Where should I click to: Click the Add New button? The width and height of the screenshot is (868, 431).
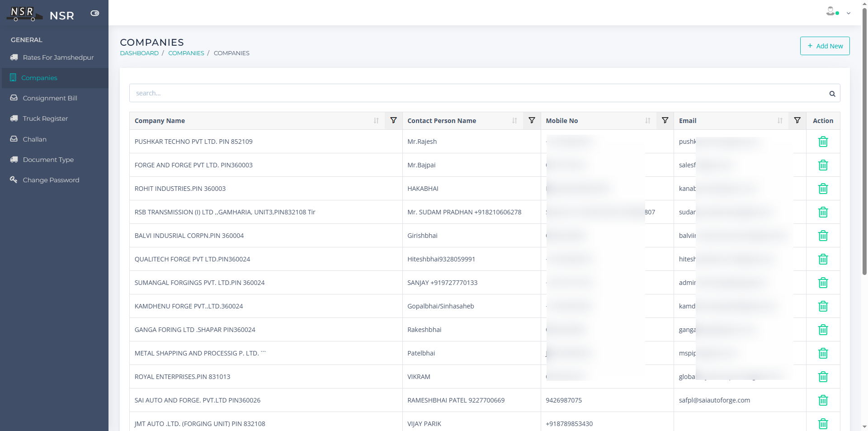[x=825, y=46]
